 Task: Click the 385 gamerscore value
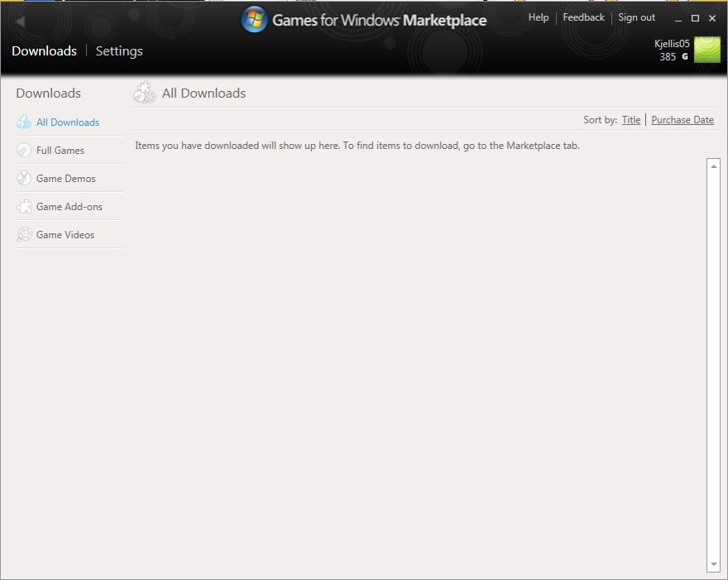[668, 56]
